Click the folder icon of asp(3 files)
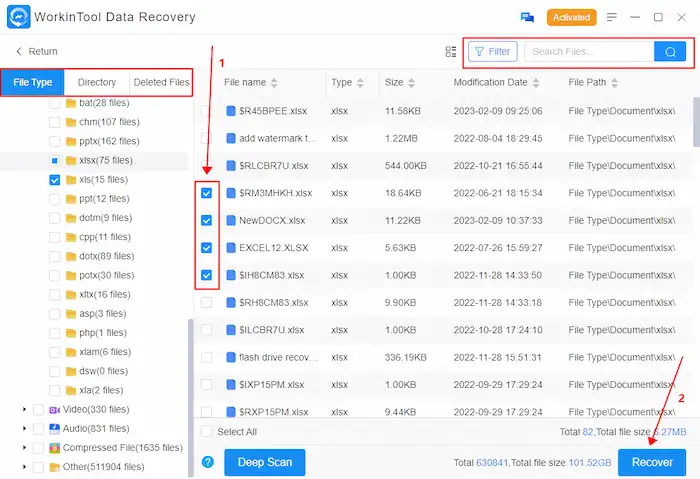This screenshot has height=479, width=700. point(71,314)
